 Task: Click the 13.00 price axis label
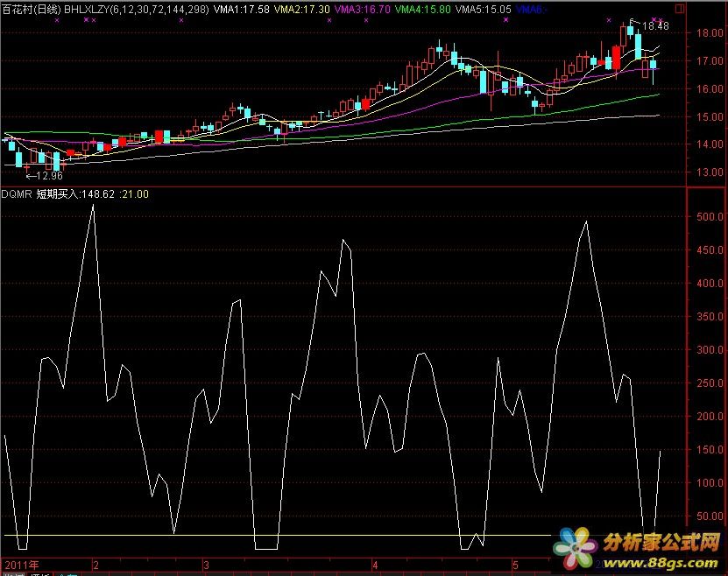(710, 172)
